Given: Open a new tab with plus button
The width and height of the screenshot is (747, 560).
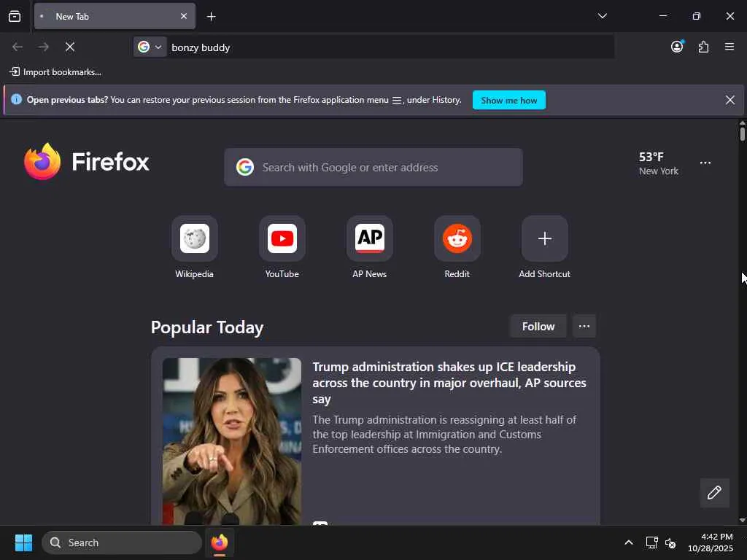Looking at the screenshot, I should (x=211, y=17).
